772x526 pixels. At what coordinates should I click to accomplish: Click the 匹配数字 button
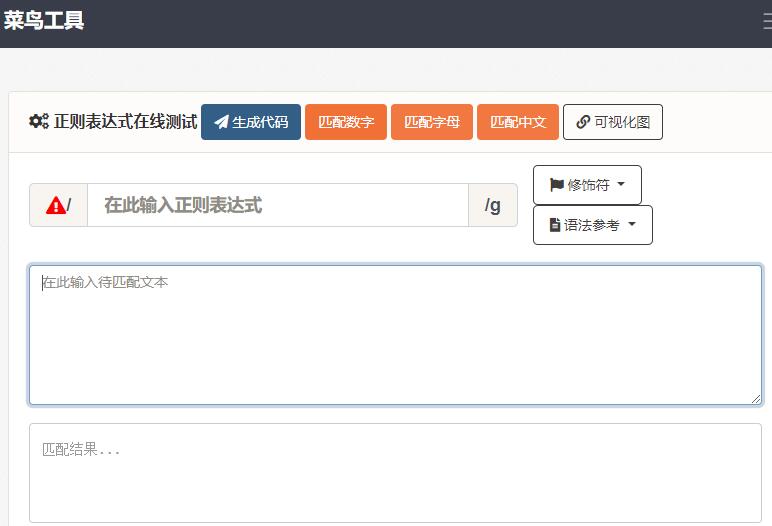[x=346, y=122]
